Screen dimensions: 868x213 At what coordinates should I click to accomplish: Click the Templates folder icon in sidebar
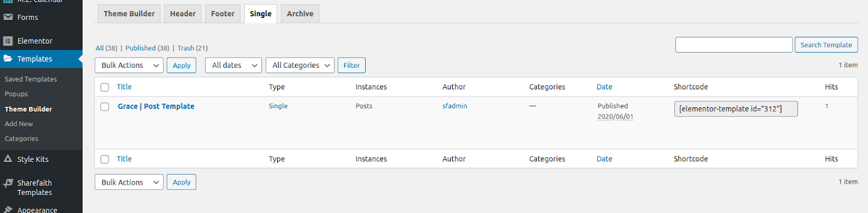click(x=8, y=59)
